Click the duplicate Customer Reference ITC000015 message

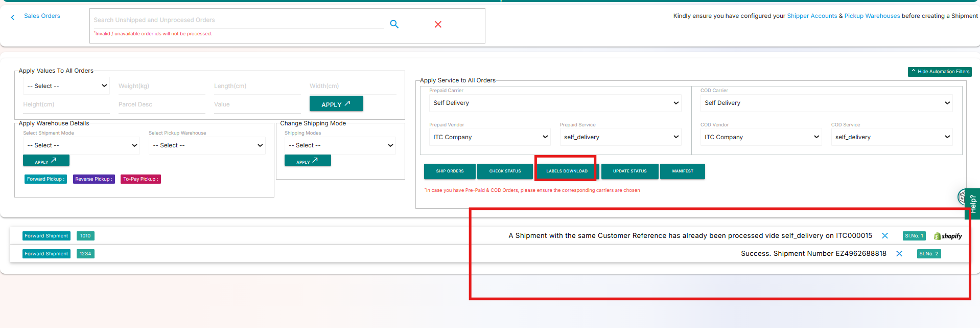(x=690, y=236)
